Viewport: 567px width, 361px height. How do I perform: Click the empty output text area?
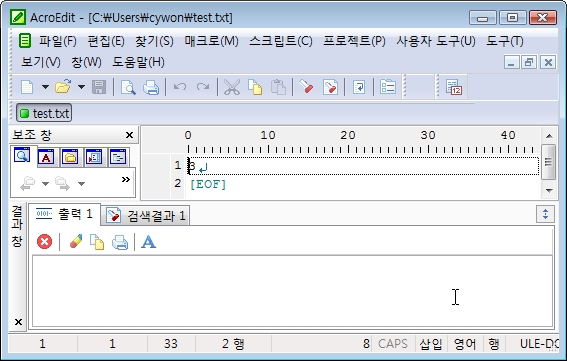coord(293,291)
